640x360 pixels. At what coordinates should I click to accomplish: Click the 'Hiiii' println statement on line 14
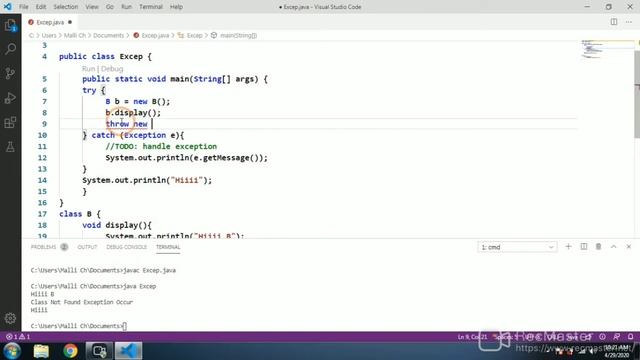click(147, 180)
